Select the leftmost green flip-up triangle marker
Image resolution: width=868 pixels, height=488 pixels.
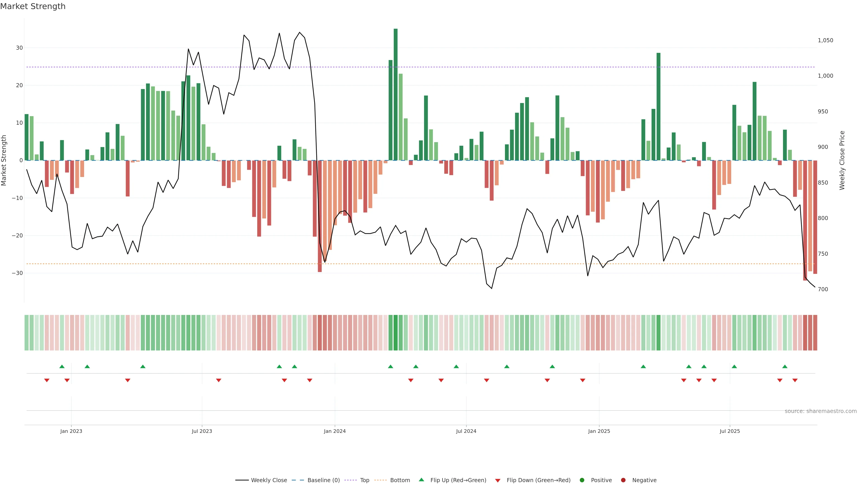tap(62, 366)
